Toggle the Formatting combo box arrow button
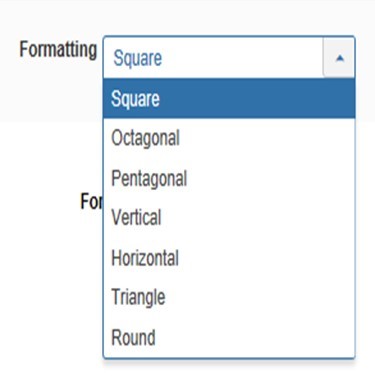Screen dimensions: 375x383 (x=339, y=58)
